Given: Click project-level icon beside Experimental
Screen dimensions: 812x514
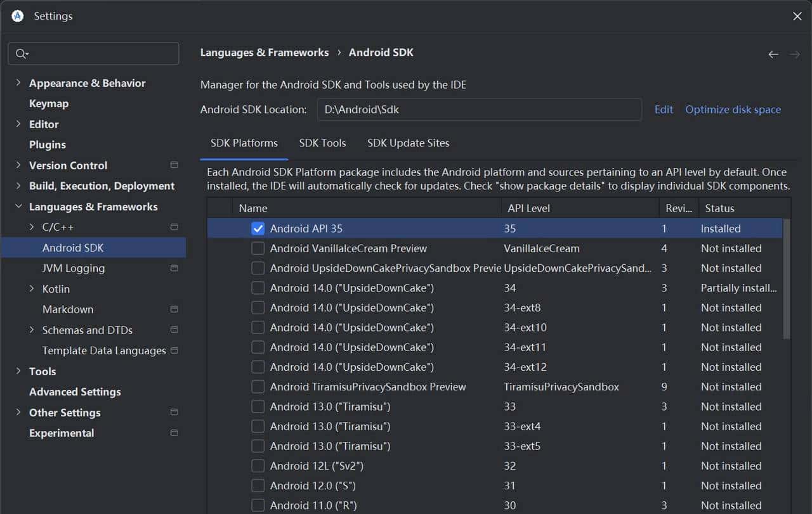Looking at the screenshot, I should pyautogui.click(x=174, y=433).
